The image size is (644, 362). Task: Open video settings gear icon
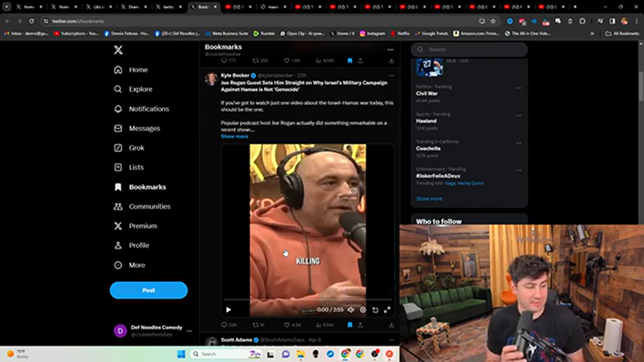pos(363,310)
